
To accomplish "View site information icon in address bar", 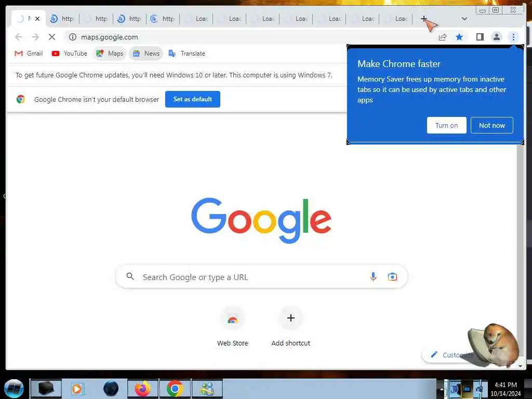I will pyautogui.click(x=73, y=37).
